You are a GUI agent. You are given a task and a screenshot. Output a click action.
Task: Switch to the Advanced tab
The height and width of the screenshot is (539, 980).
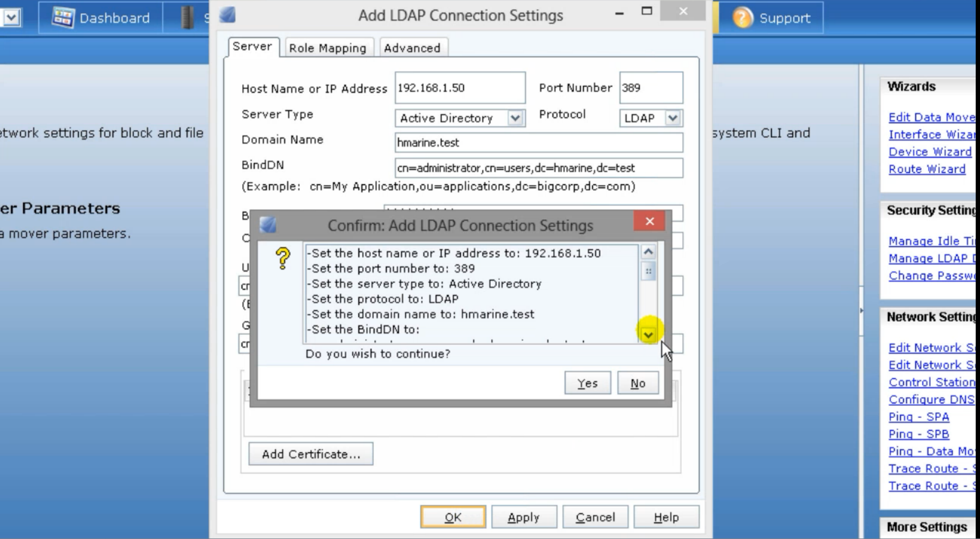pyautogui.click(x=412, y=48)
